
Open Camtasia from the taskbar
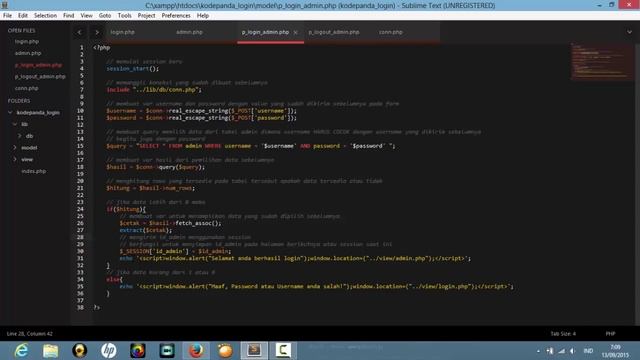(x=283, y=351)
